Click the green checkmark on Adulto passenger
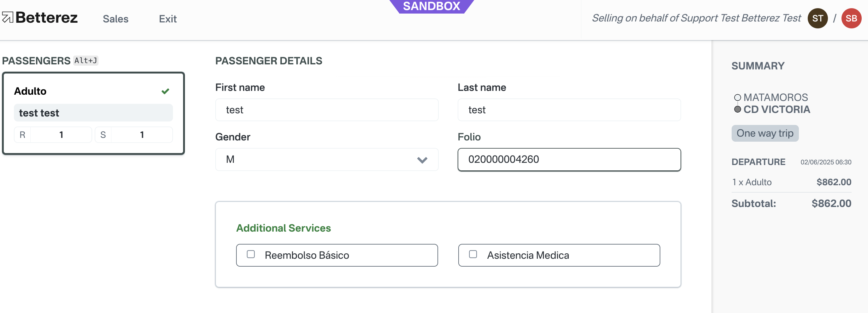Image resolution: width=868 pixels, height=313 pixels. coord(165,91)
